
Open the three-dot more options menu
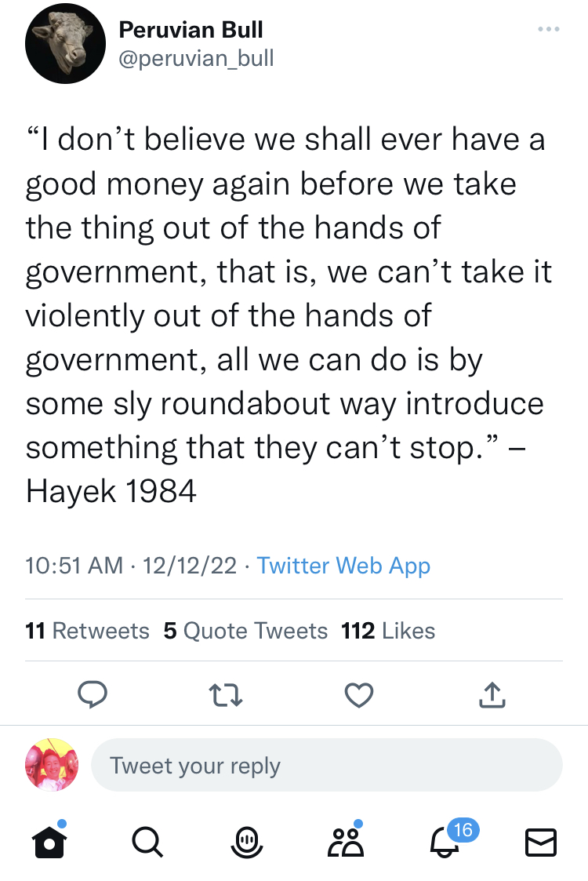tap(549, 30)
